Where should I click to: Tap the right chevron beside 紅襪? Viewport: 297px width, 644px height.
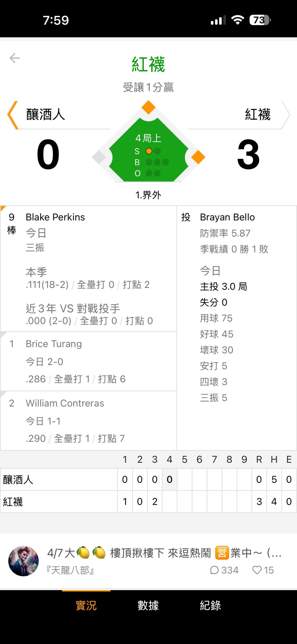(286, 115)
